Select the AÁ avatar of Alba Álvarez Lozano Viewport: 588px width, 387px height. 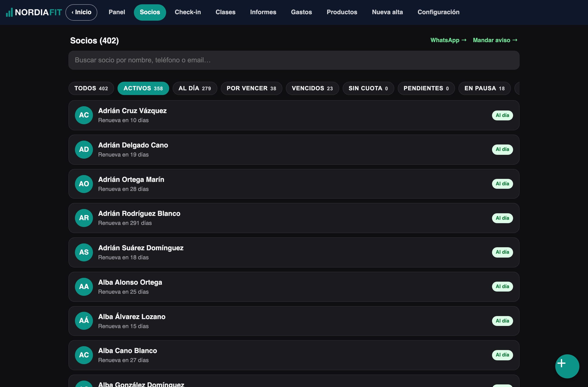coord(84,321)
